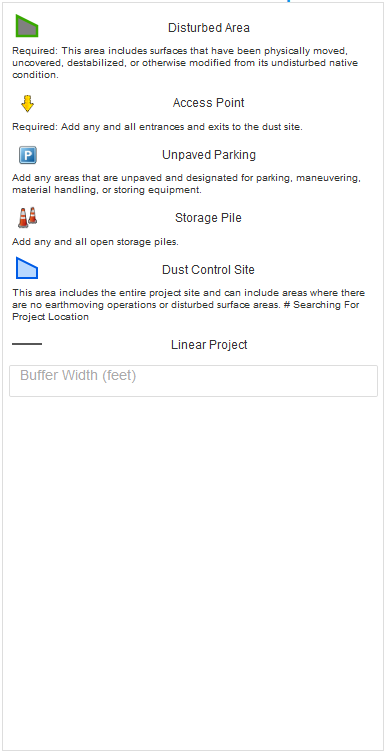
Task: Select the green Disturbed Area polygon icon
Action: [x=27, y=26]
